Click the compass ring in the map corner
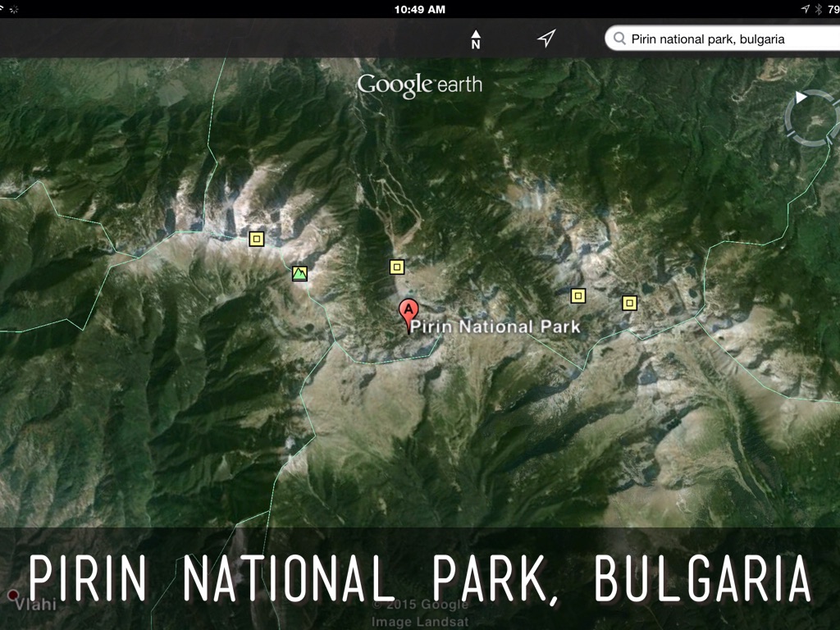 coord(812,117)
